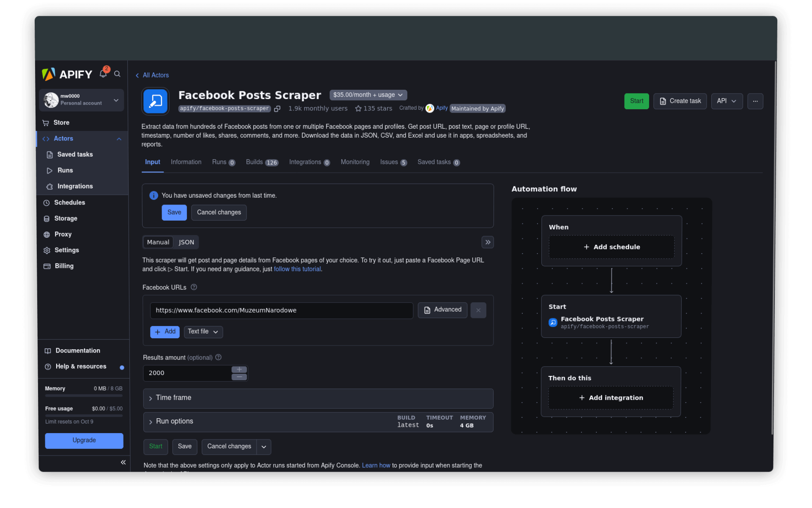This screenshot has height=508, width=812.
Task: Open the Text file dropdown
Action: [x=203, y=332]
